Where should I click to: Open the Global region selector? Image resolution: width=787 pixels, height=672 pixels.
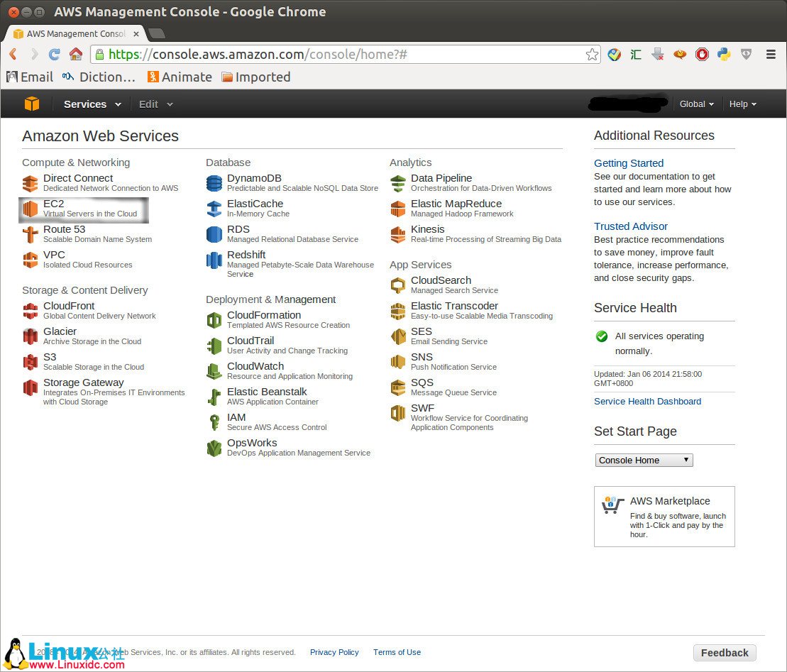coord(696,104)
